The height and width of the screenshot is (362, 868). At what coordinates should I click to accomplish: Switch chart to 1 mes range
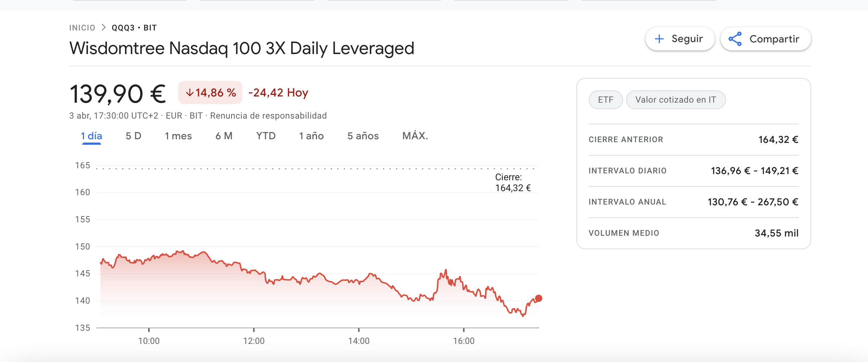coord(178,136)
